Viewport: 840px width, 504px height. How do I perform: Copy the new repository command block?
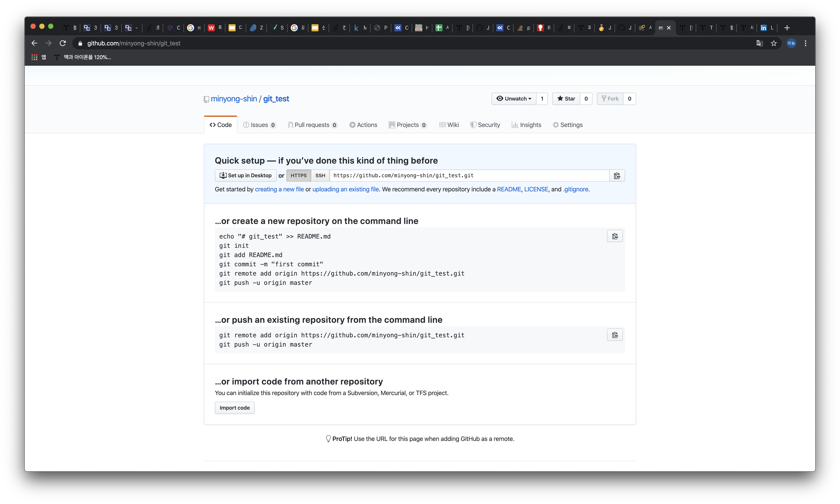point(615,236)
